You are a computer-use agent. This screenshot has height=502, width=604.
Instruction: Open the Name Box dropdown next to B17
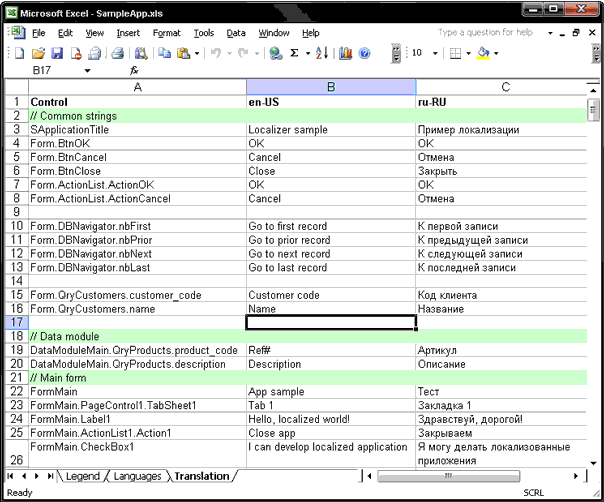pos(87,71)
